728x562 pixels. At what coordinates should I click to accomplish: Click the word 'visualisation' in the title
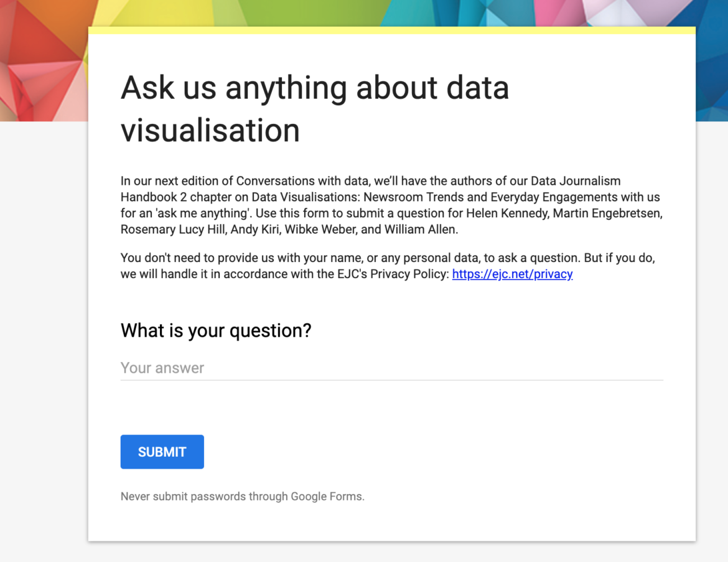click(x=210, y=131)
